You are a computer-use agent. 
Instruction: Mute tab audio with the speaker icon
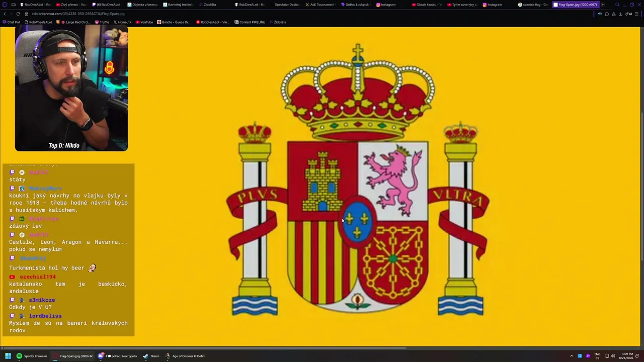tap(600, 14)
